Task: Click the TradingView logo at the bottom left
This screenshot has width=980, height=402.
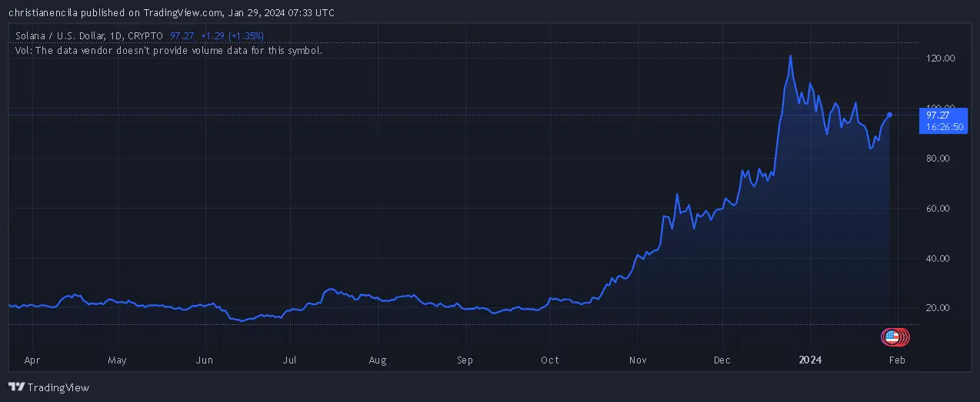Action: pos(48,387)
